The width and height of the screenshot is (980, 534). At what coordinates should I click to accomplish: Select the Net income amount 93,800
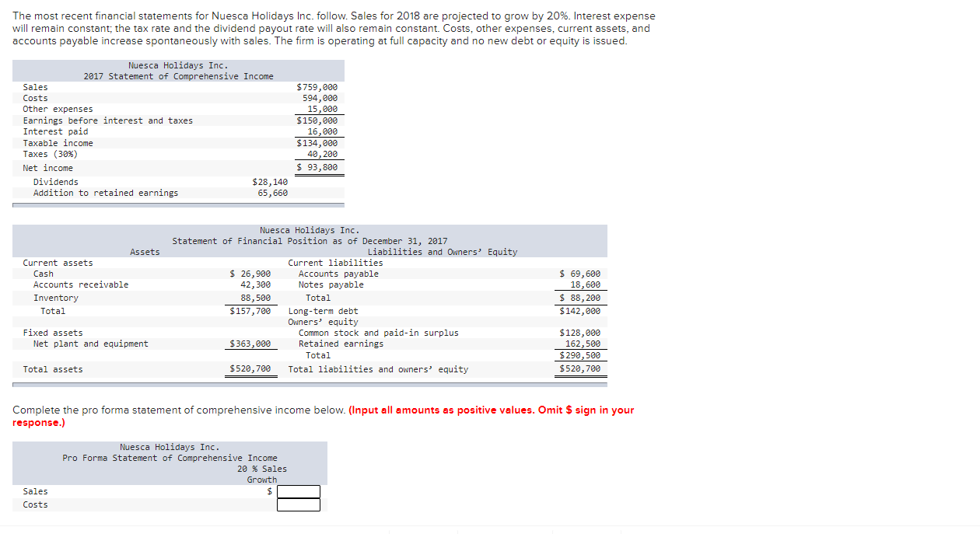click(x=320, y=166)
